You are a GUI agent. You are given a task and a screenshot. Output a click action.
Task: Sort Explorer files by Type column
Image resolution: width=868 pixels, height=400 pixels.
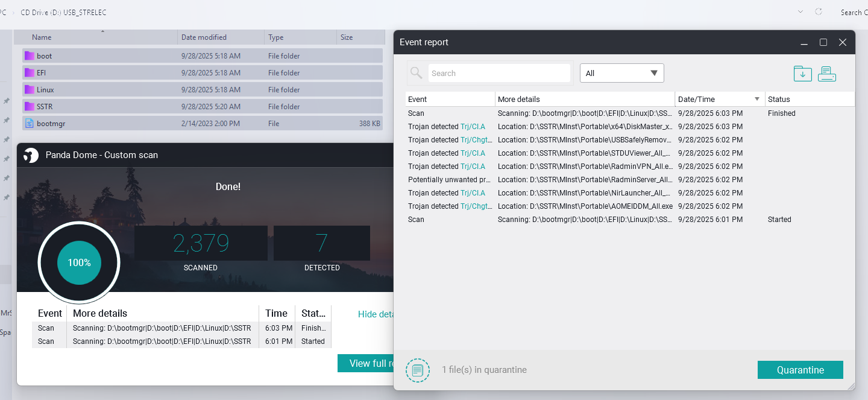tap(300, 37)
